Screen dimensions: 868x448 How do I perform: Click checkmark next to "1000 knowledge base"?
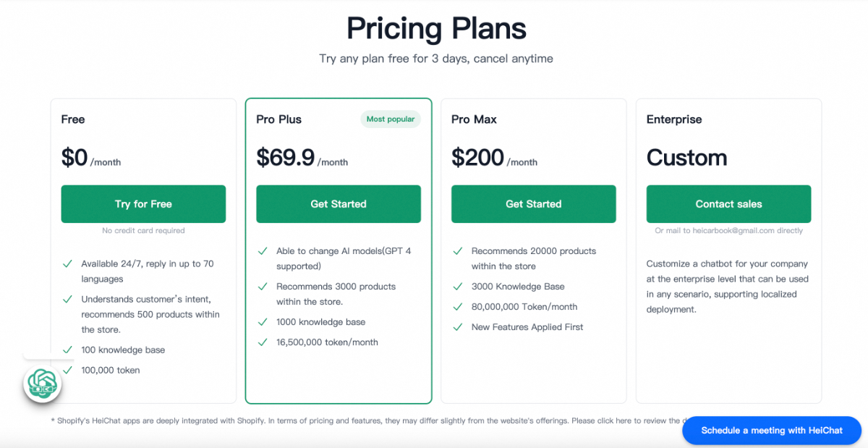(x=263, y=322)
